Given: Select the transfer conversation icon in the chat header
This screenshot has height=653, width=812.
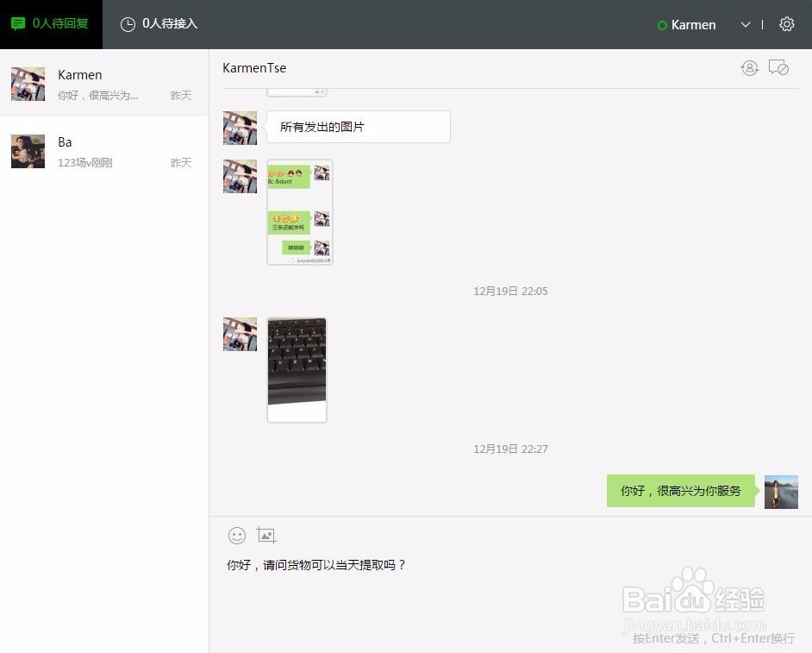Looking at the screenshot, I should 749,67.
